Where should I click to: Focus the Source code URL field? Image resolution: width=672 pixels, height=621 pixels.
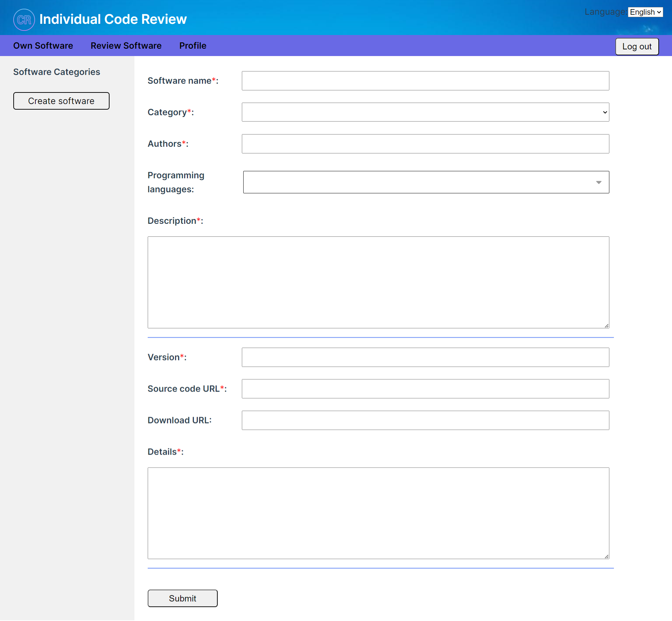pyautogui.click(x=425, y=389)
